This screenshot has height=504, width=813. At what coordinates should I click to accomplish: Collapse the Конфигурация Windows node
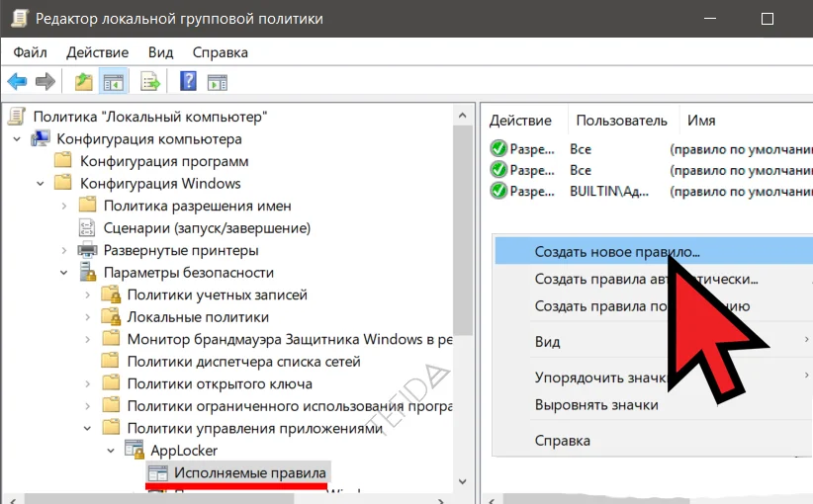point(40,184)
